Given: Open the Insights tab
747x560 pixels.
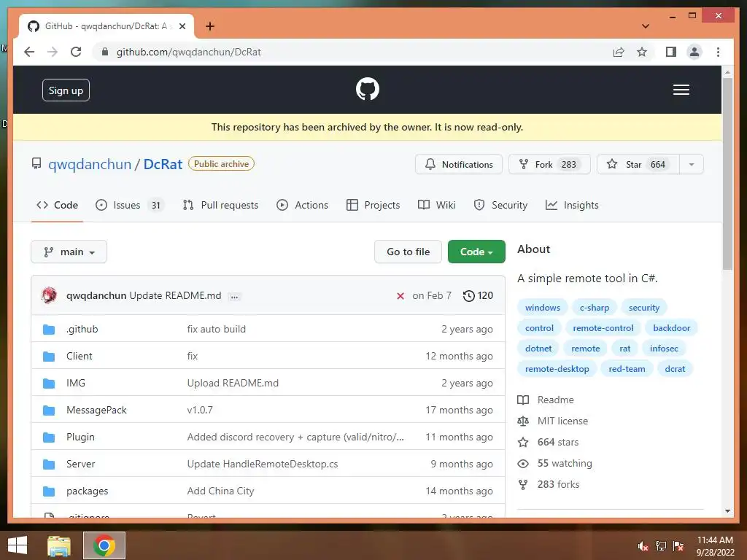Looking at the screenshot, I should pyautogui.click(x=572, y=205).
